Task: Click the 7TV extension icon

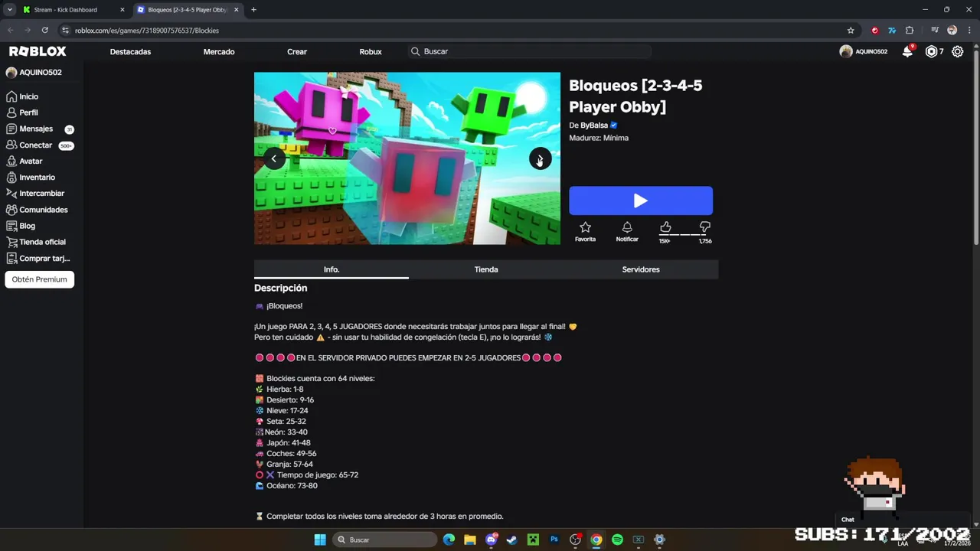Action: coord(892,30)
